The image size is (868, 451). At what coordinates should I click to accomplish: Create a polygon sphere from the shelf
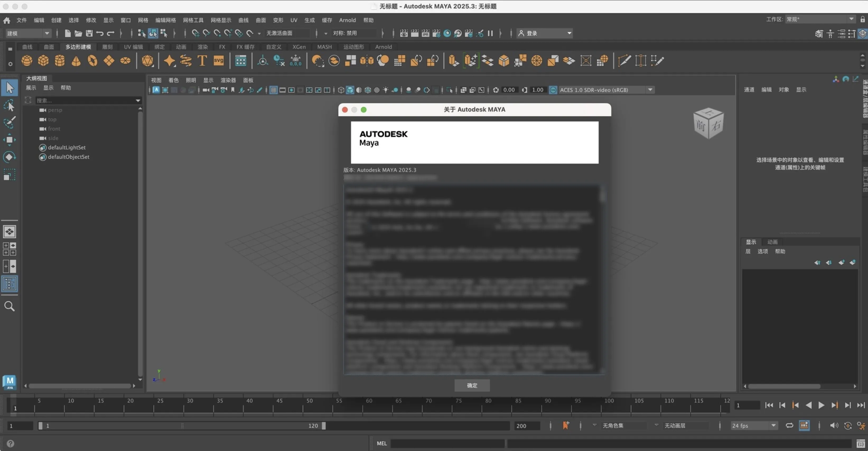pos(27,61)
